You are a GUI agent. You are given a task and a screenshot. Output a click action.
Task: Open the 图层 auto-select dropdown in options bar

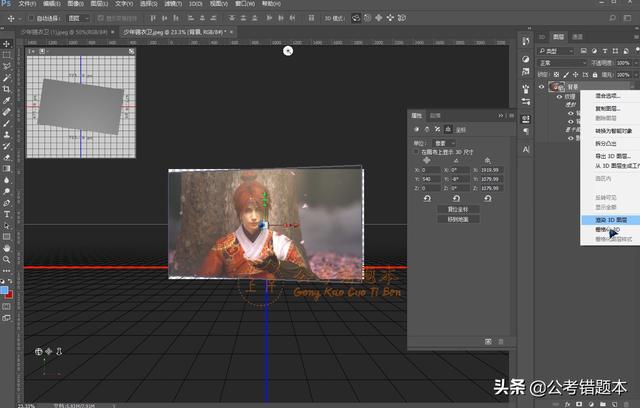click(x=78, y=18)
